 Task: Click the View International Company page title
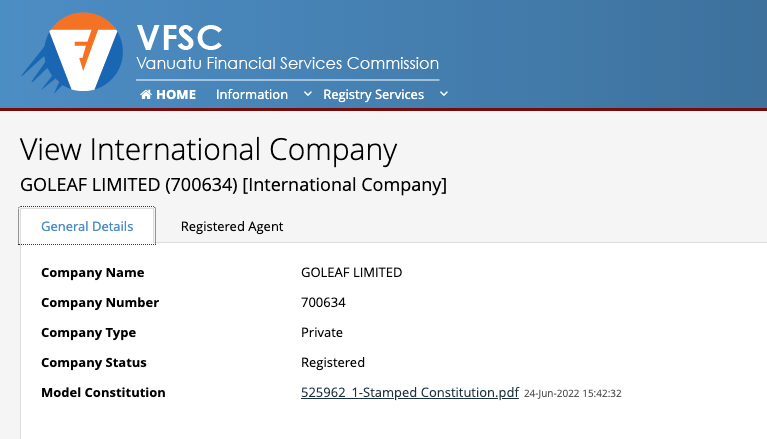208,149
